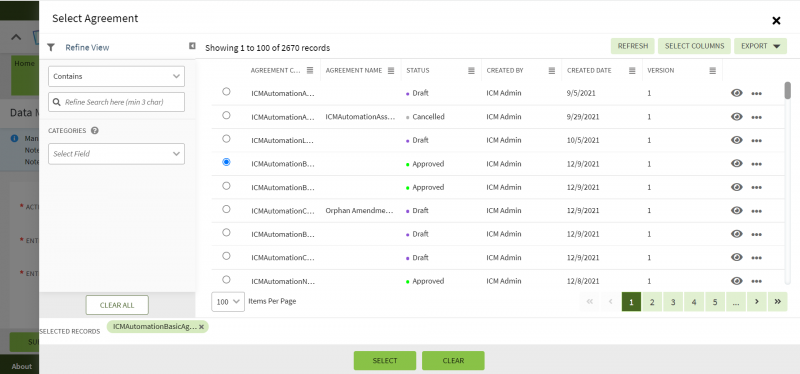Image resolution: width=800 pixels, height=374 pixels.
Task: Click the Select Columns button
Action: (694, 46)
